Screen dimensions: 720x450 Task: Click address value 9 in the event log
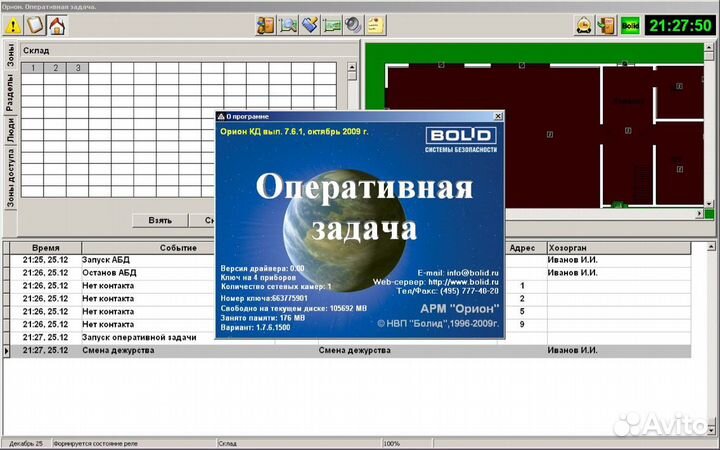(x=523, y=324)
